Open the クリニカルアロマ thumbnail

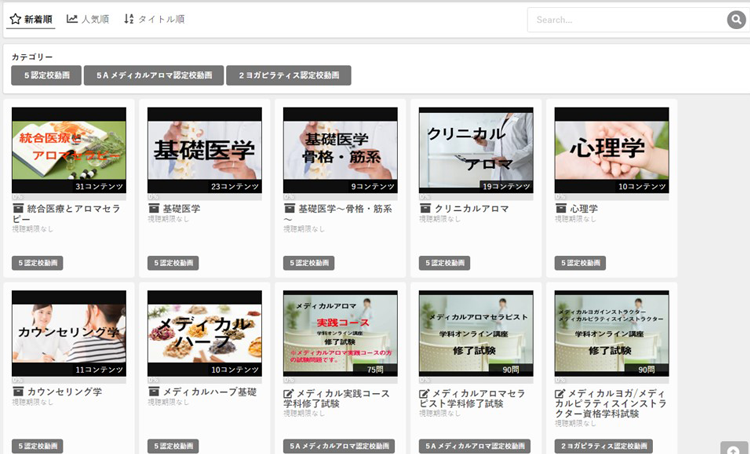point(476,150)
